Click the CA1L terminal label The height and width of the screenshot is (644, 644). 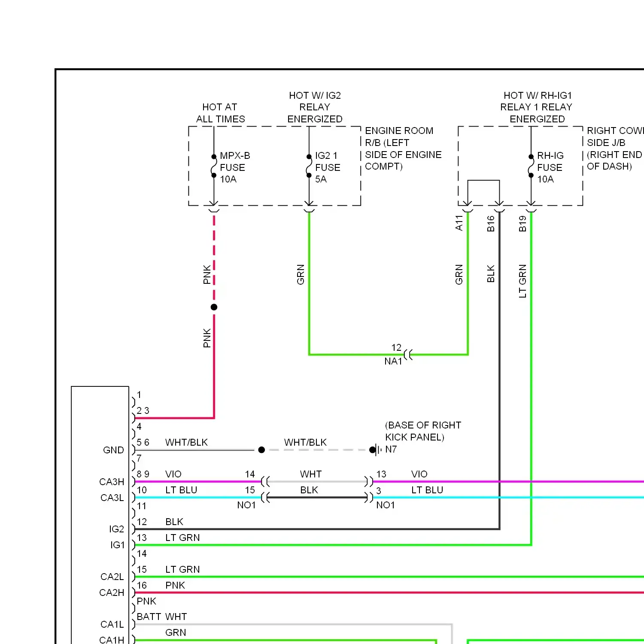coord(112,624)
